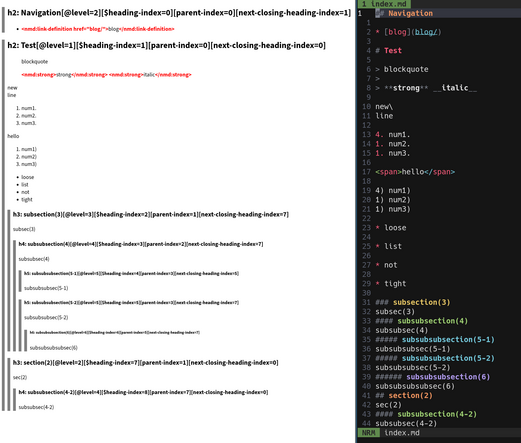Click index.md filename in bottom statusline
521x443 pixels.
[402, 433]
